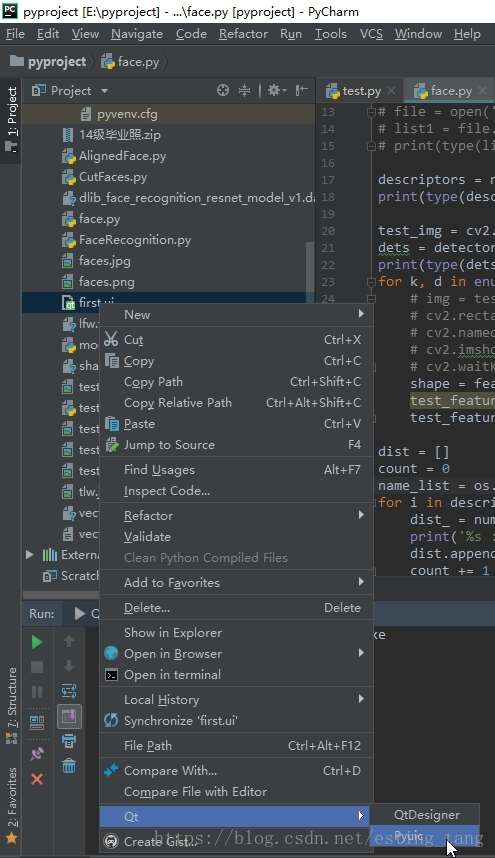Toggle the soft-wrap button in Run toolbar

(69, 691)
